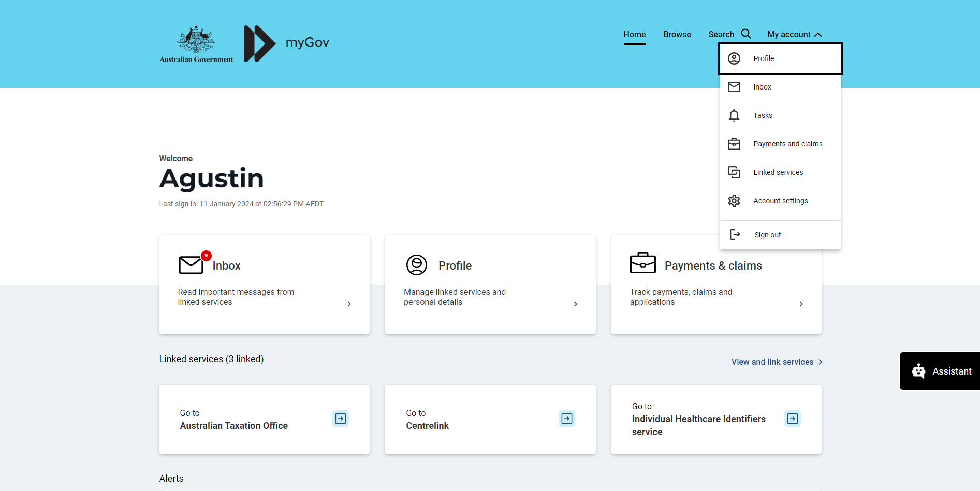Click the Centrelink external link icon
This screenshot has width=980, height=491.
click(567, 419)
